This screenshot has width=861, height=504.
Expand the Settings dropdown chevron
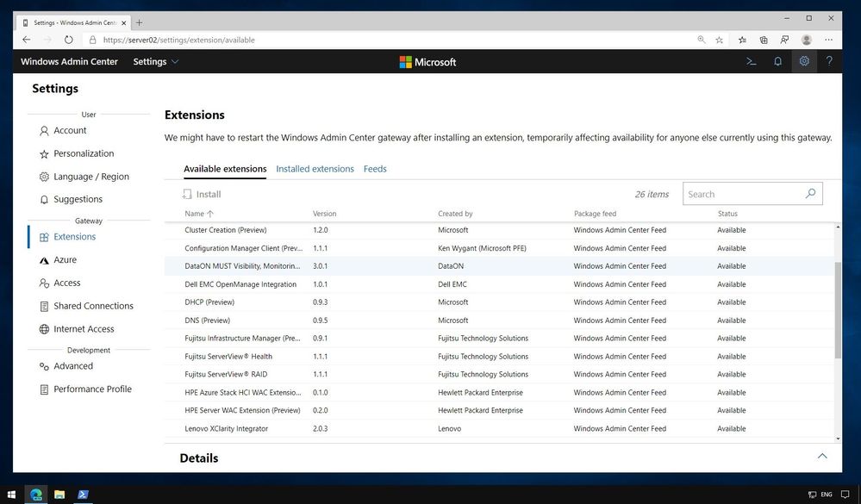pyautogui.click(x=175, y=61)
